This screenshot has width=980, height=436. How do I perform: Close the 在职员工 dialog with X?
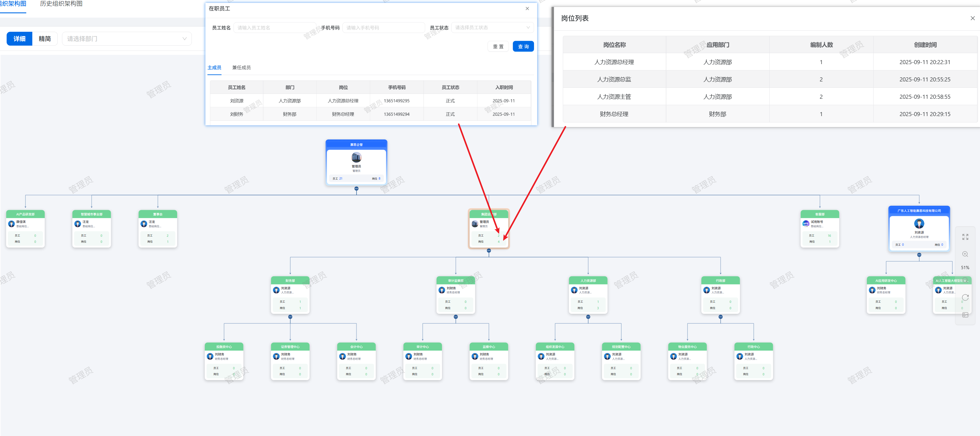tap(527, 8)
